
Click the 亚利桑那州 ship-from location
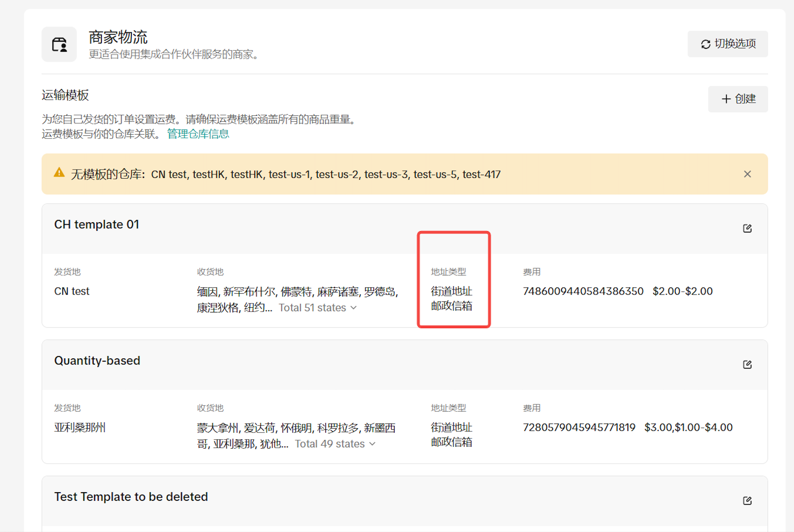(x=80, y=427)
